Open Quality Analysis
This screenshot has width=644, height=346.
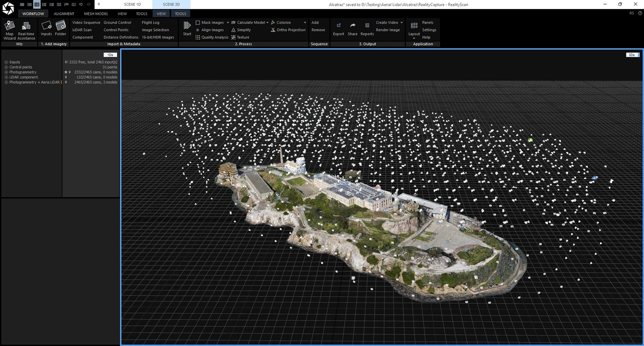(211, 38)
